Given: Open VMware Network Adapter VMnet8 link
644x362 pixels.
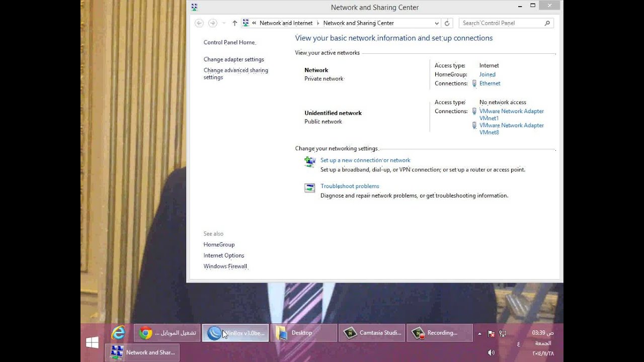Looking at the screenshot, I should [511, 129].
